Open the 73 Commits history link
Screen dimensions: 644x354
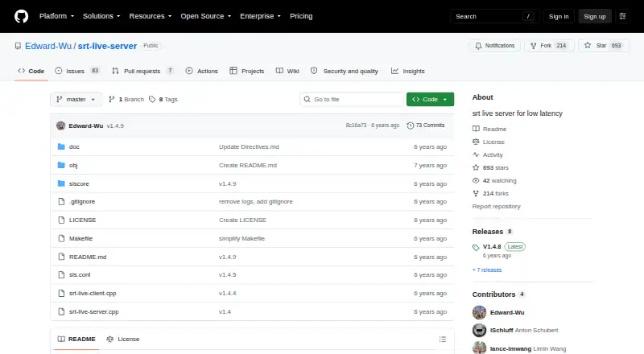tap(426, 126)
